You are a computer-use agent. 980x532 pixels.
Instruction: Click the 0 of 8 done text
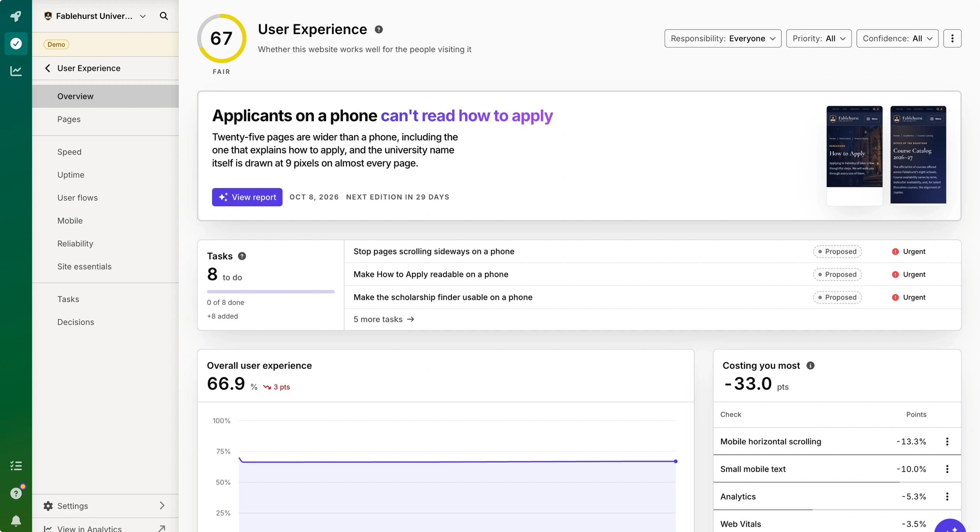[225, 302]
